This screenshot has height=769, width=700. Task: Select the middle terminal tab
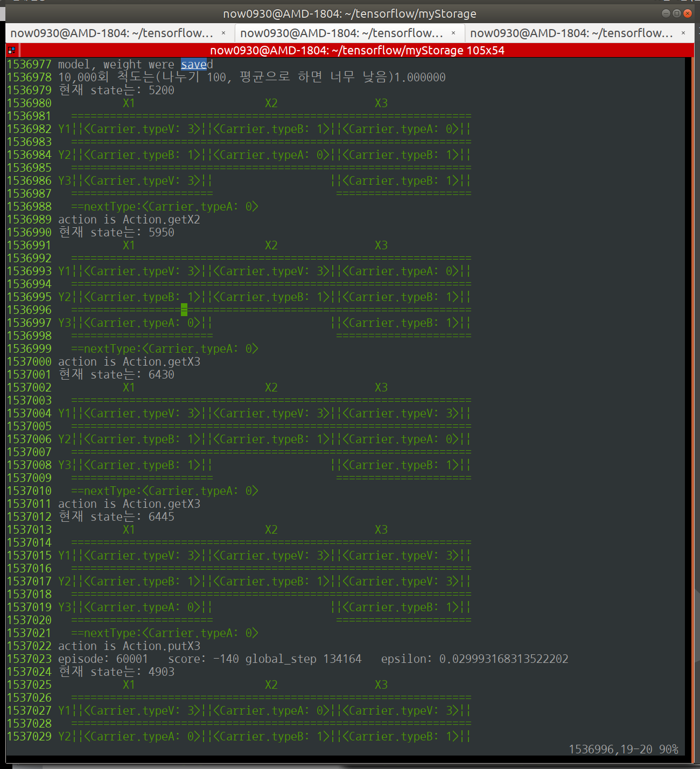pyautogui.click(x=341, y=33)
